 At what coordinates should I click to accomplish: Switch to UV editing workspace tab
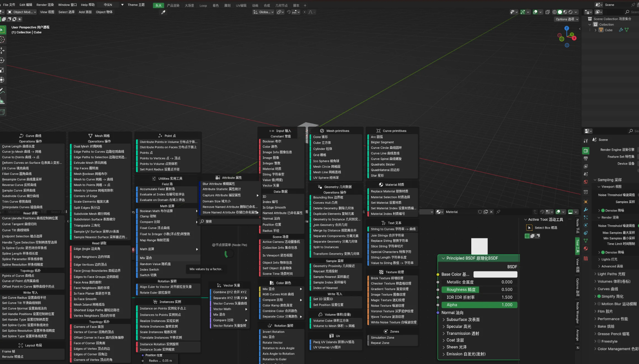tap(241, 5)
